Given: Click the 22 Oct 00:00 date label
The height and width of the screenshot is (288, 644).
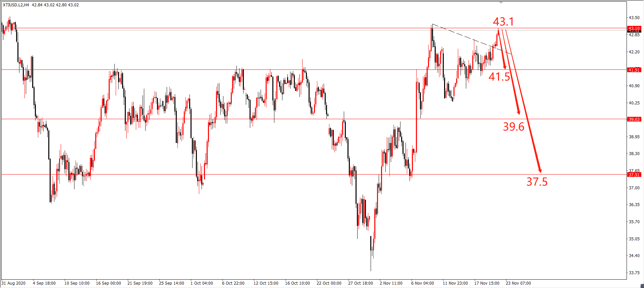Looking at the screenshot, I should tap(329, 283).
